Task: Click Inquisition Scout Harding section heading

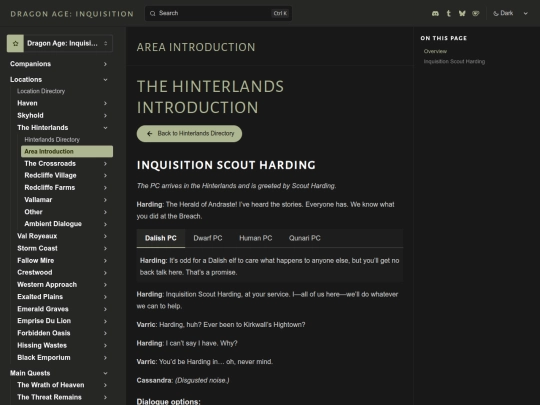Action: 226,165
